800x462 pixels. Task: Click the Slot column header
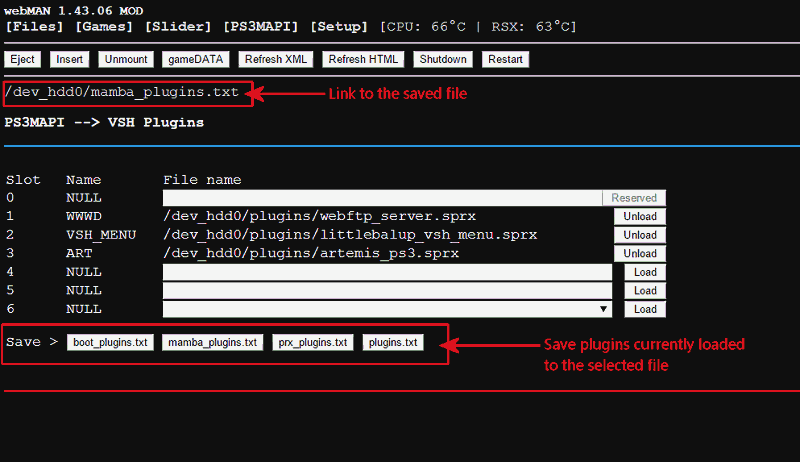click(x=23, y=180)
